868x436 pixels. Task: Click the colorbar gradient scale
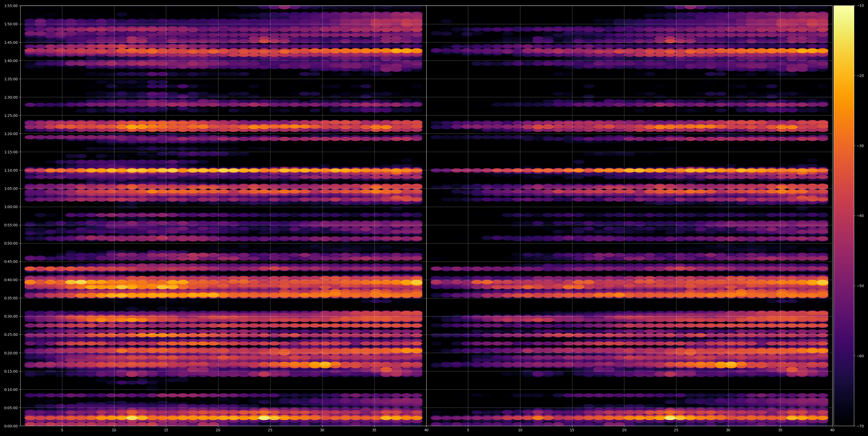pos(844,216)
